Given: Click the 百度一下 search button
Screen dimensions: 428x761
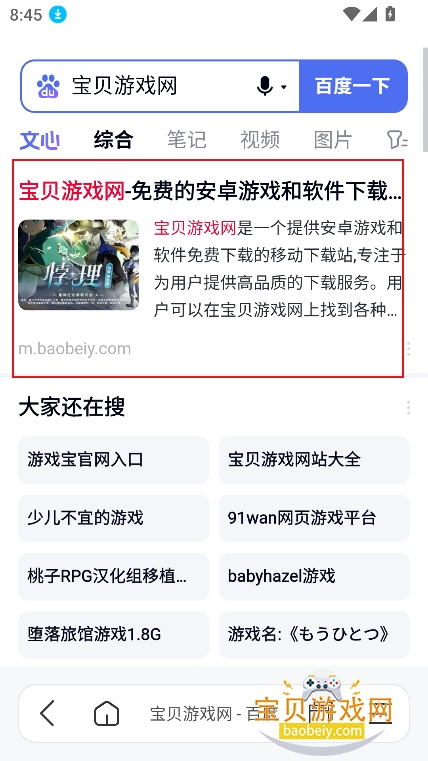Looking at the screenshot, I should pos(353,86).
